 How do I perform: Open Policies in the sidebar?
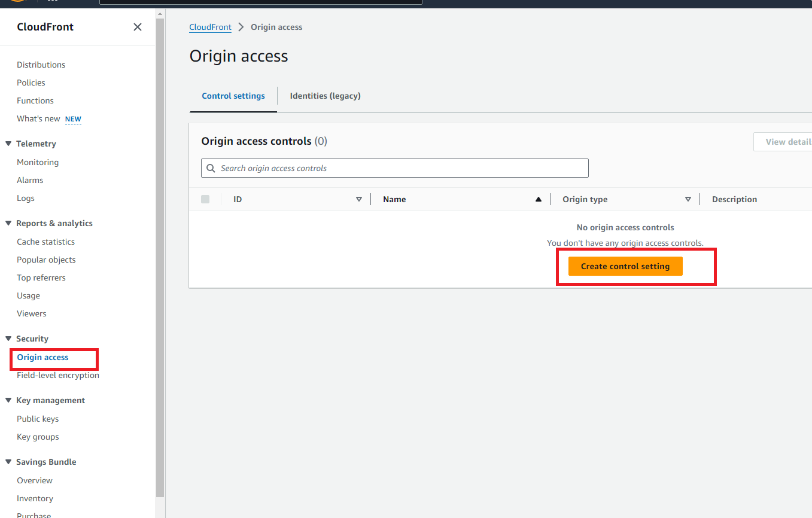click(31, 83)
